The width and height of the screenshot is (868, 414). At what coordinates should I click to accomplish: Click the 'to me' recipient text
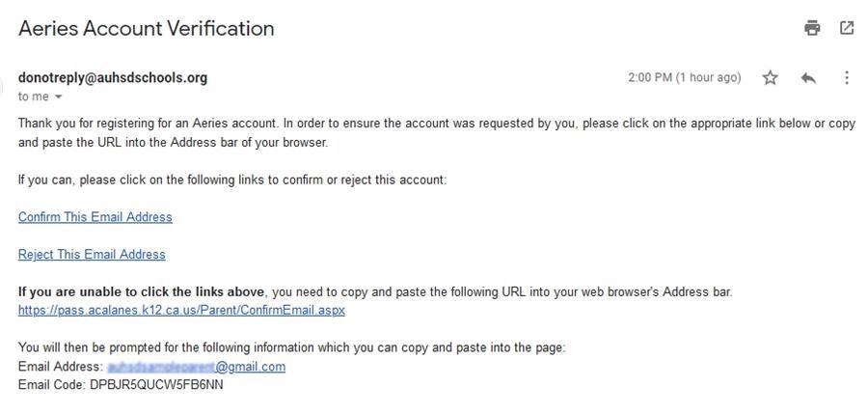pyautogui.click(x=34, y=97)
